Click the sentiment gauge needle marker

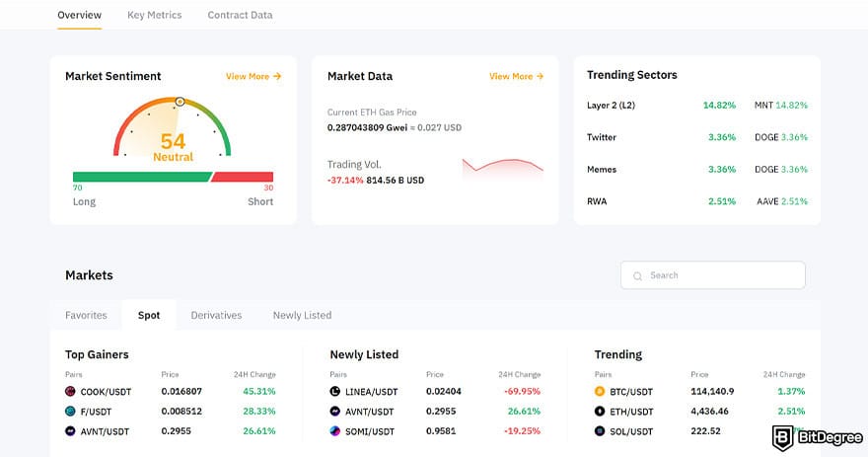tap(180, 102)
